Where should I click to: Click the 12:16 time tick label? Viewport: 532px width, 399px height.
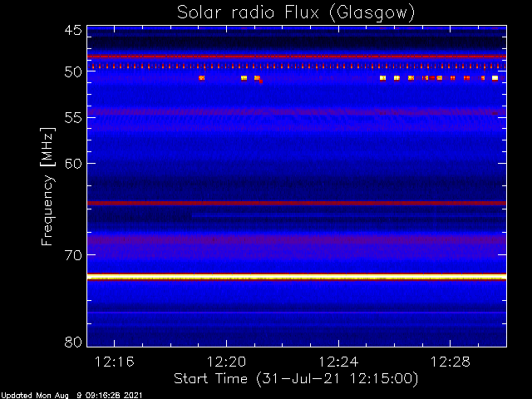coord(115,362)
